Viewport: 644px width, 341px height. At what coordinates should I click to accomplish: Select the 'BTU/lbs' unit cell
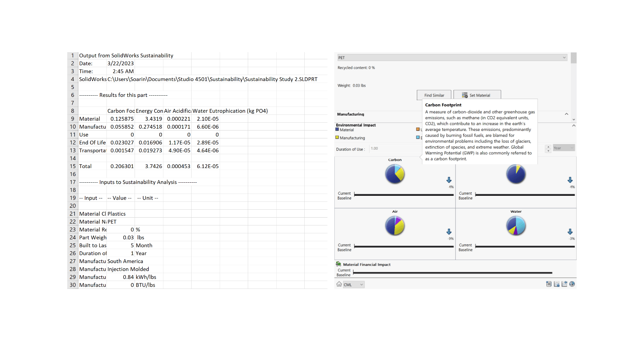[149, 285]
